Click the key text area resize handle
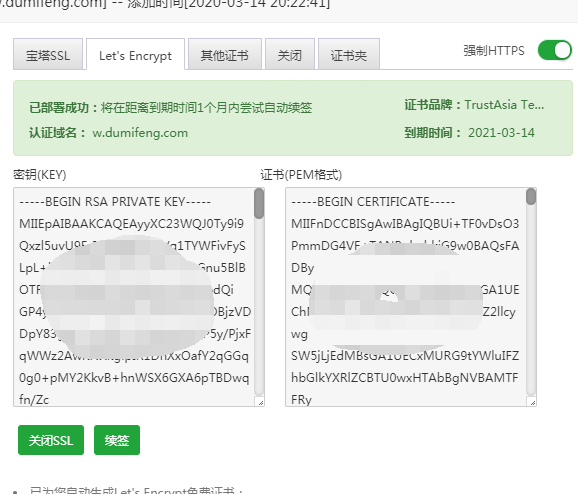578x494 pixels. [260, 402]
